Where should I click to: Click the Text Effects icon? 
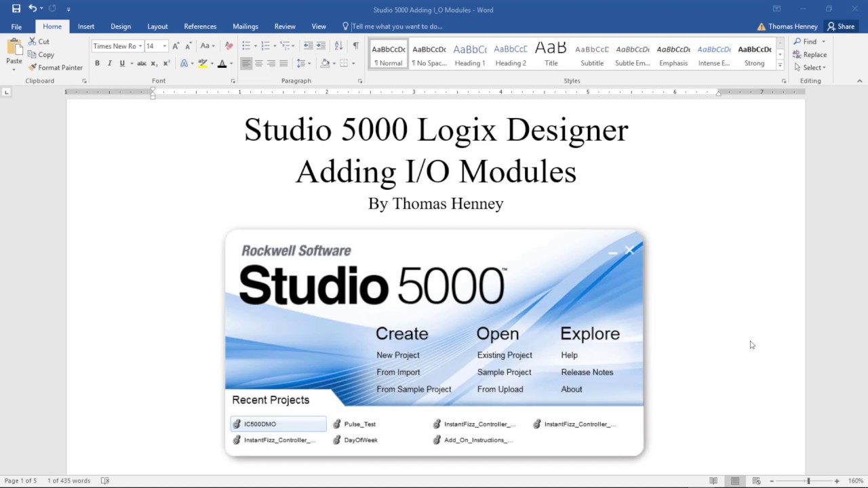coord(184,63)
